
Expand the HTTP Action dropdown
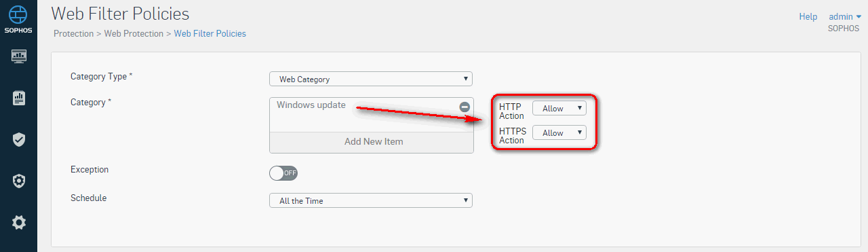(x=559, y=108)
